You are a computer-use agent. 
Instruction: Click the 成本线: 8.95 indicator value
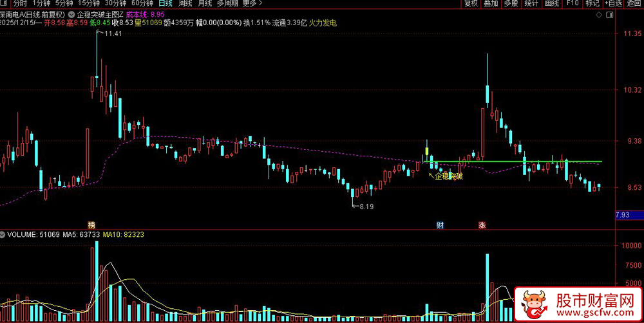[145, 14]
